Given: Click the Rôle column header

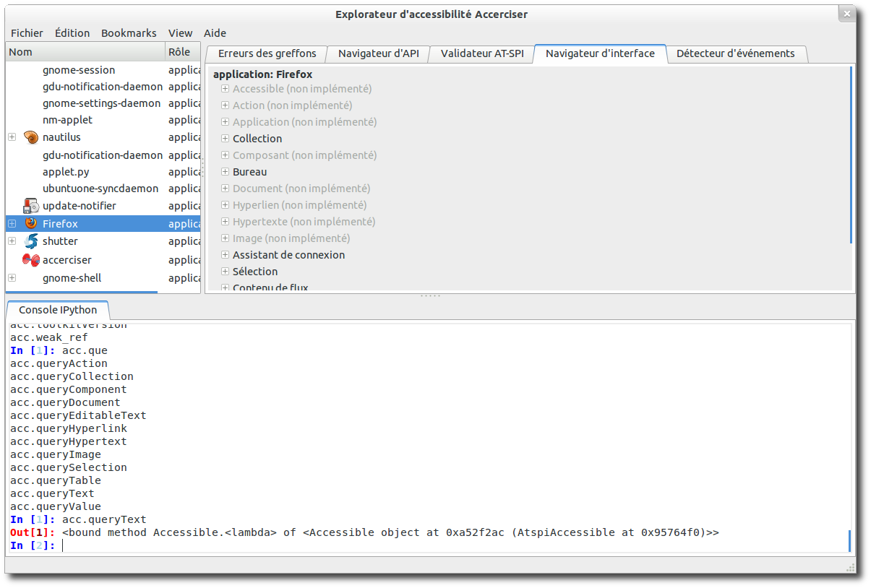Looking at the screenshot, I should pos(179,52).
